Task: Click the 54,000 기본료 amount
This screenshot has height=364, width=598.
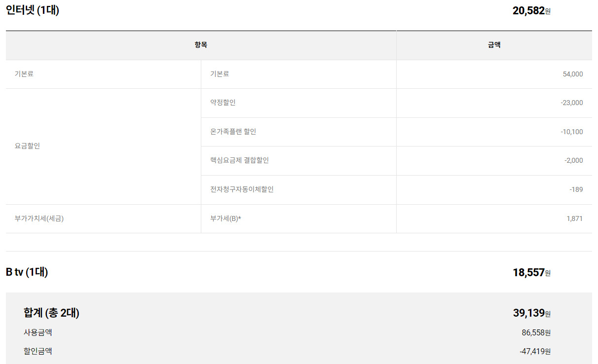Action: pos(572,74)
